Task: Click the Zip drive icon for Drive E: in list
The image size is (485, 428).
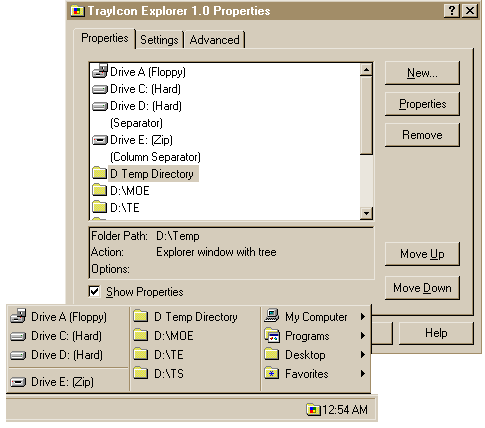Action: (100, 140)
